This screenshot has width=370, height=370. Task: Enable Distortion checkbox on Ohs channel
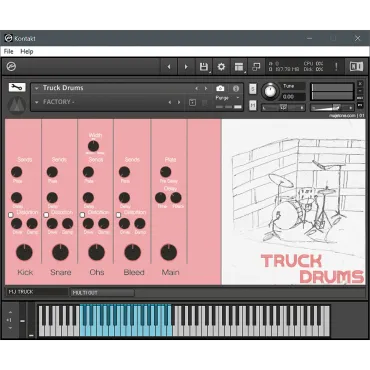coord(82,215)
